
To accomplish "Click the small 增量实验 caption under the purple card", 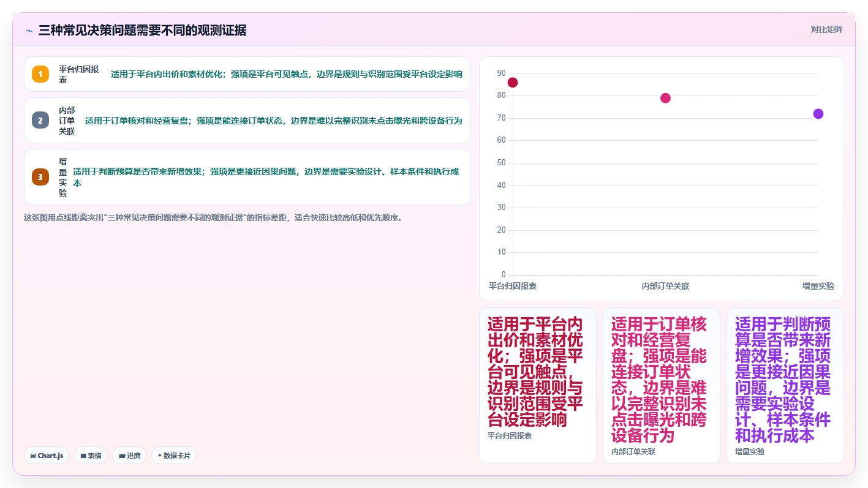I will (750, 452).
